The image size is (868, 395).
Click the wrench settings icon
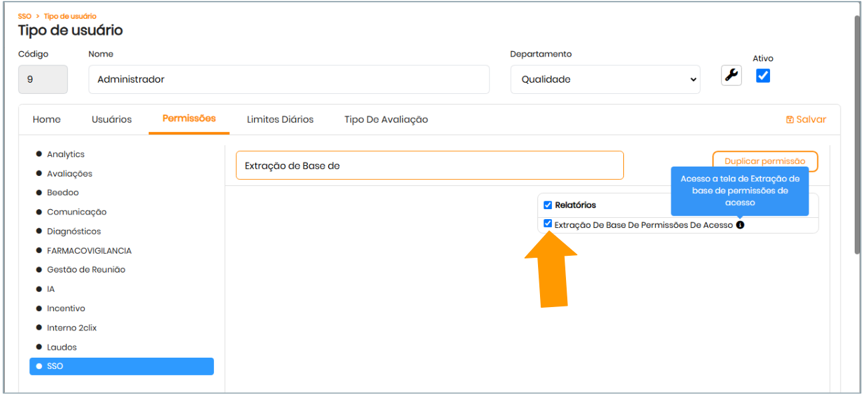(731, 76)
